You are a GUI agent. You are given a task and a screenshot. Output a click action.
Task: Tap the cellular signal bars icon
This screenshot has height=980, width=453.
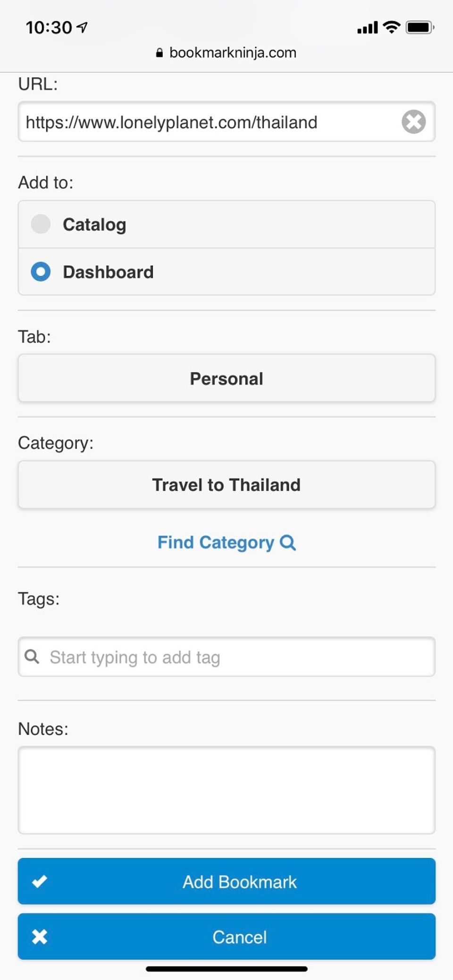(x=367, y=28)
